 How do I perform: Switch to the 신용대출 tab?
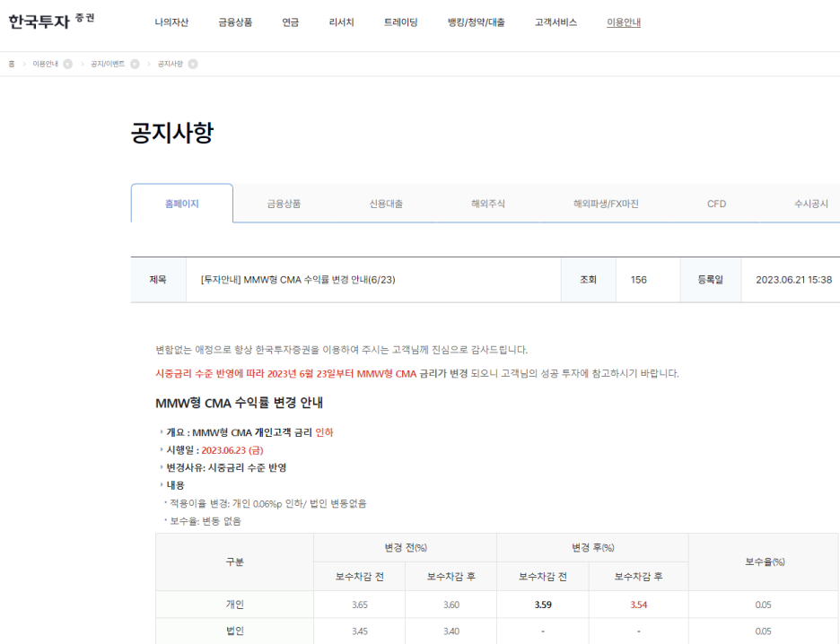[x=386, y=204]
